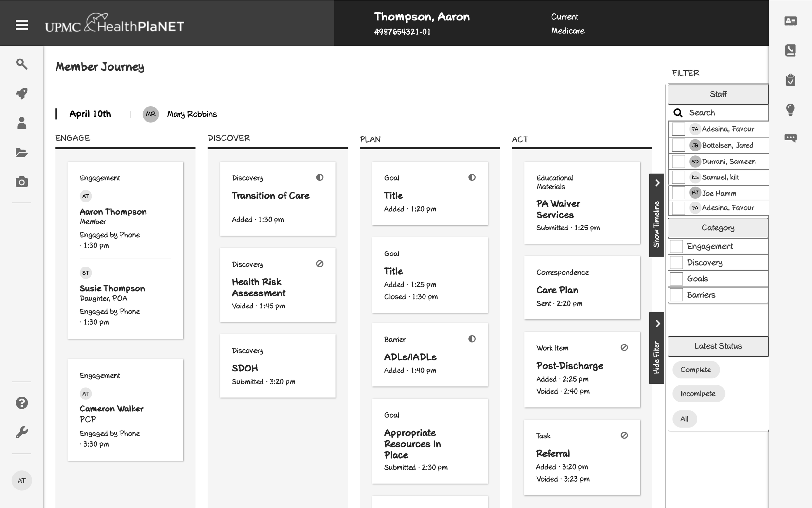Image resolution: width=812 pixels, height=508 pixels.
Task: Check the Bottelsen, Jared staff checkbox
Action: point(678,145)
